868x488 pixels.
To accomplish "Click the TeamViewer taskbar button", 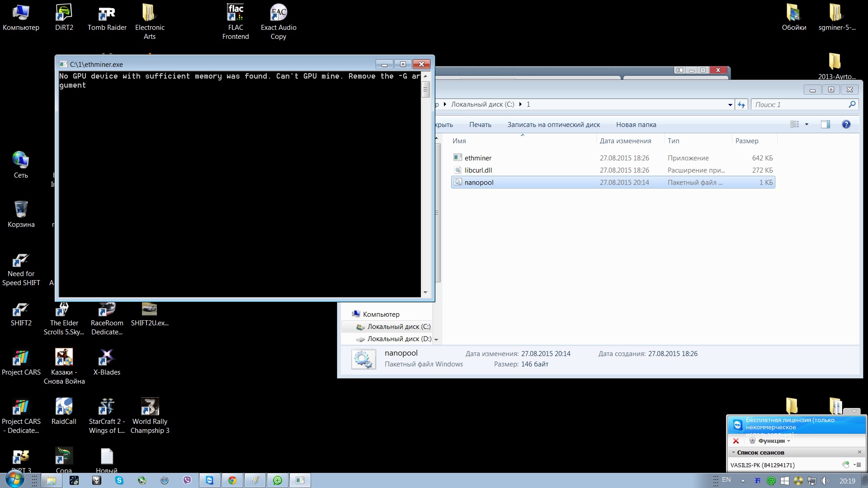I will (x=210, y=480).
